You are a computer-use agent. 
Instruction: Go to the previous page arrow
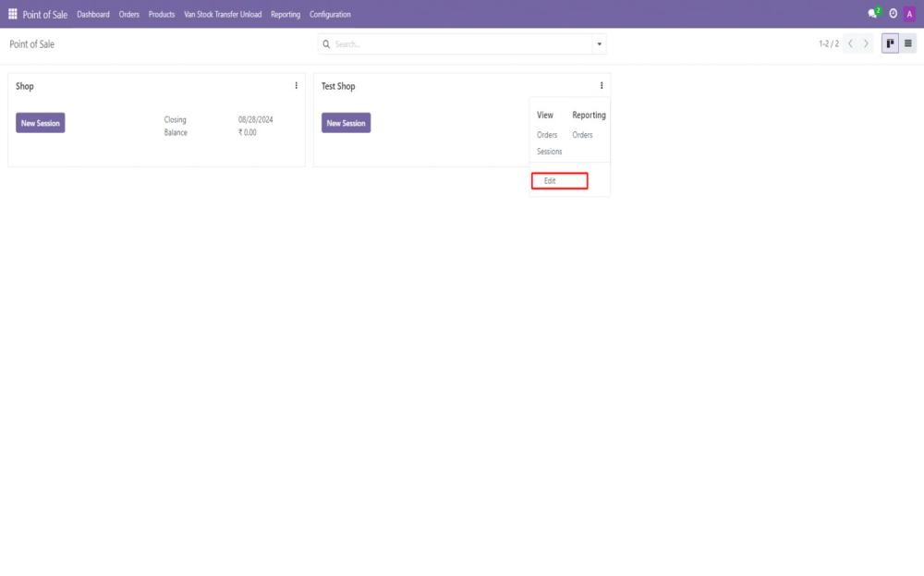point(851,43)
